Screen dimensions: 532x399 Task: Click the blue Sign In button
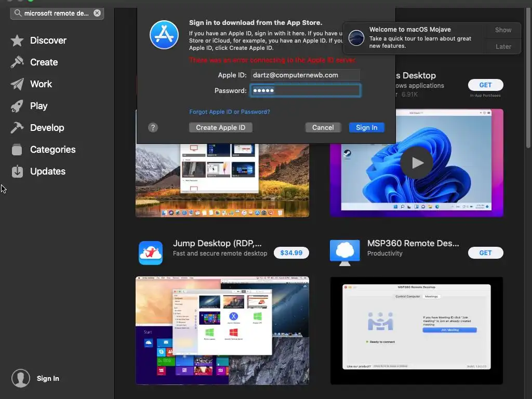[366, 128]
